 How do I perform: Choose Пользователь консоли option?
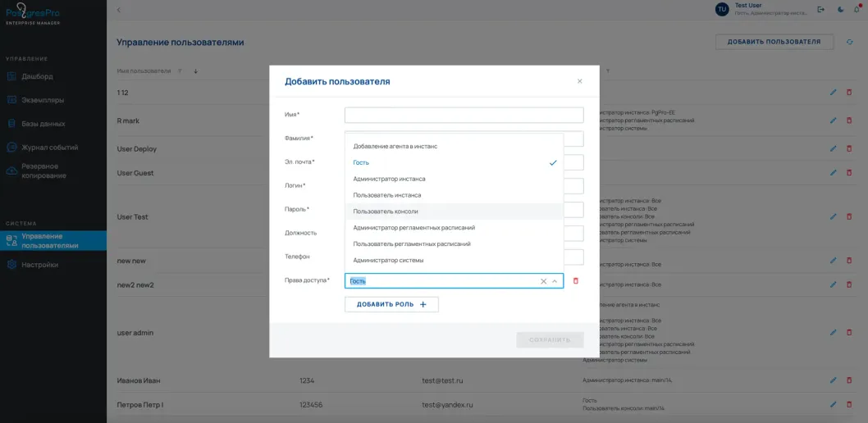[x=386, y=211]
